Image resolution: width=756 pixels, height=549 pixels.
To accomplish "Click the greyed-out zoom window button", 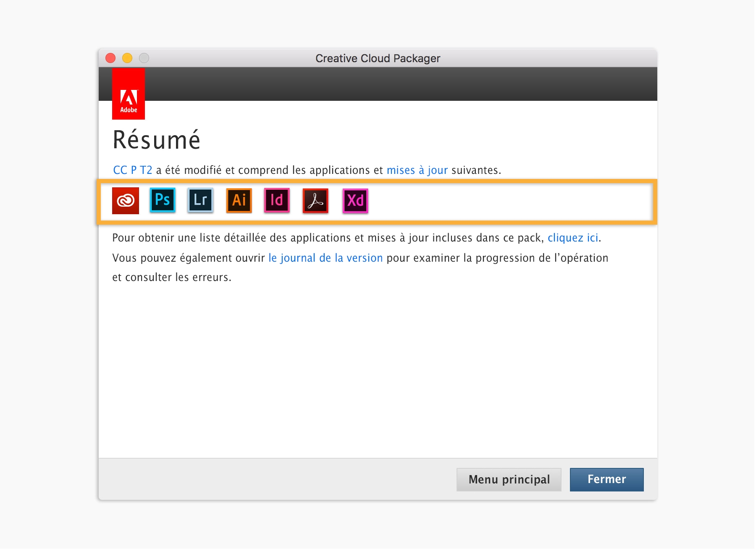I will [144, 58].
